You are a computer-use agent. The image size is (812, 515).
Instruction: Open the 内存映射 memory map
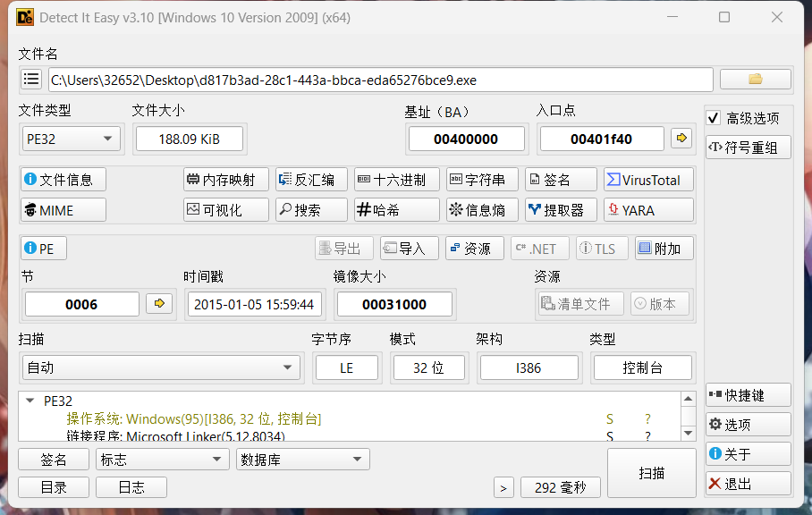(x=225, y=180)
